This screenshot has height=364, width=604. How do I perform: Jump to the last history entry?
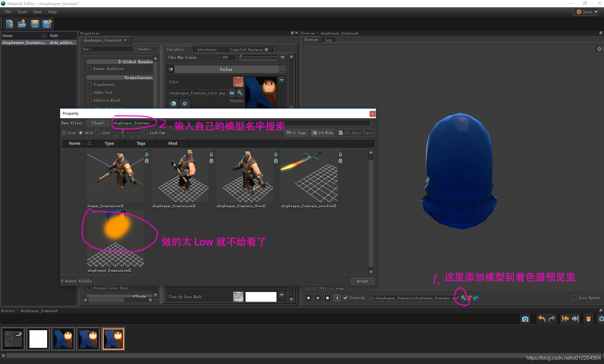point(576,319)
